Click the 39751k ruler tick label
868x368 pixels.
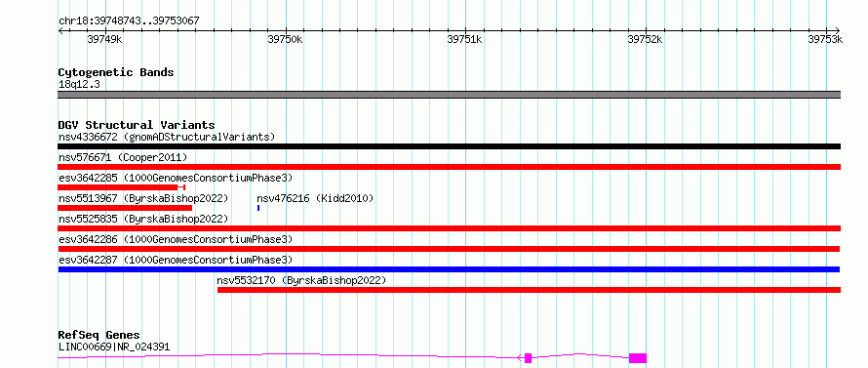point(465,39)
